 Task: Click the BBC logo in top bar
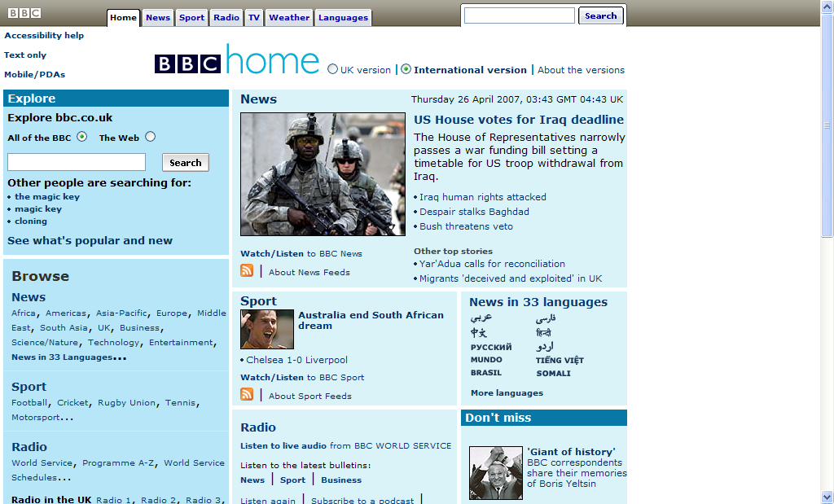[24, 13]
